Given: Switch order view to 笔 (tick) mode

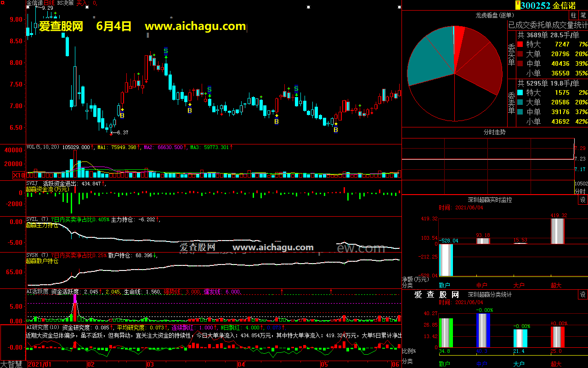Looking at the screenshot, I should pos(582,15).
